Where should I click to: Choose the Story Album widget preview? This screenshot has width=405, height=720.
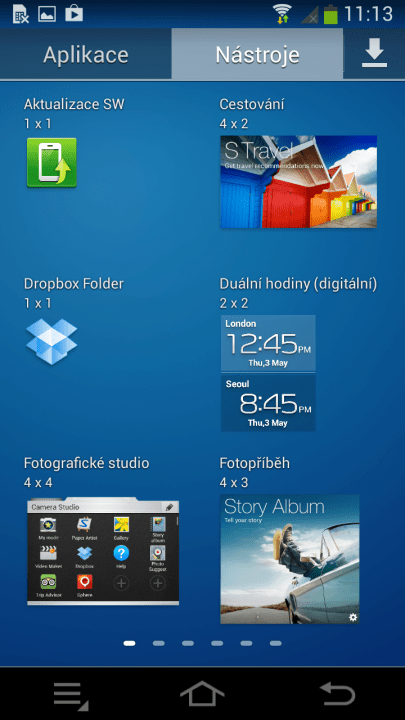click(290, 559)
